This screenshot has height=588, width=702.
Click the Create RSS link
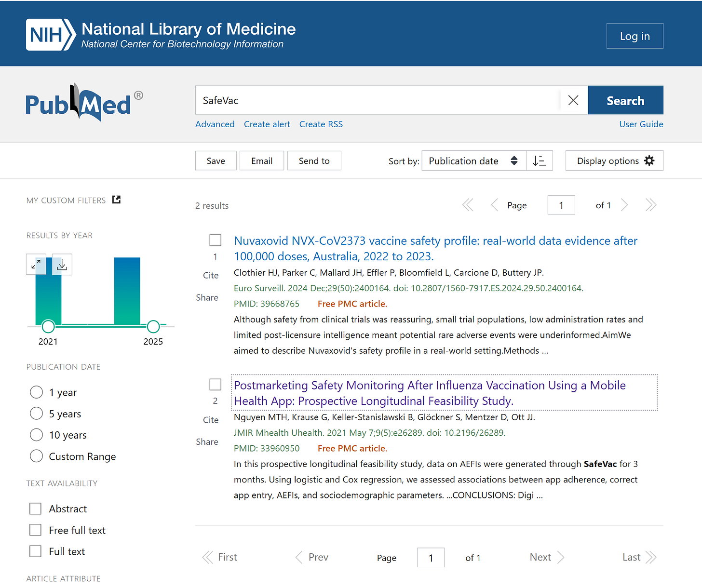[321, 124]
